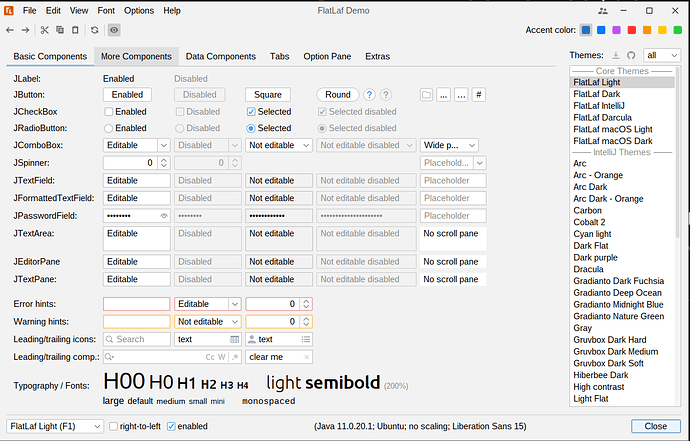Select the 'Arc - Orange' theme

[623, 175]
